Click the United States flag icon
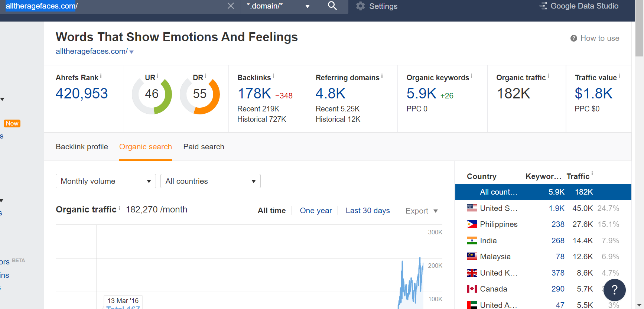Viewport: 644px width, 309px height. [x=472, y=208]
